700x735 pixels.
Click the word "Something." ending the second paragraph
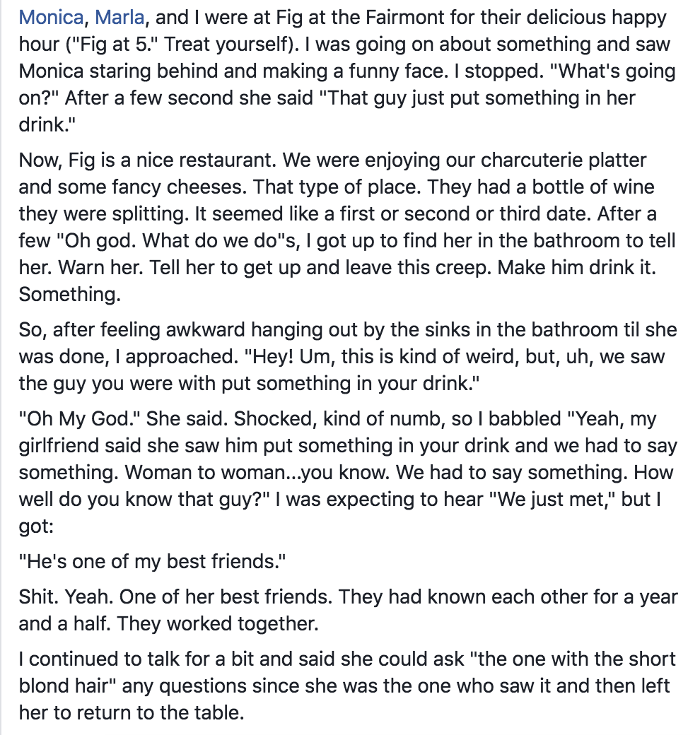tap(67, 294)
